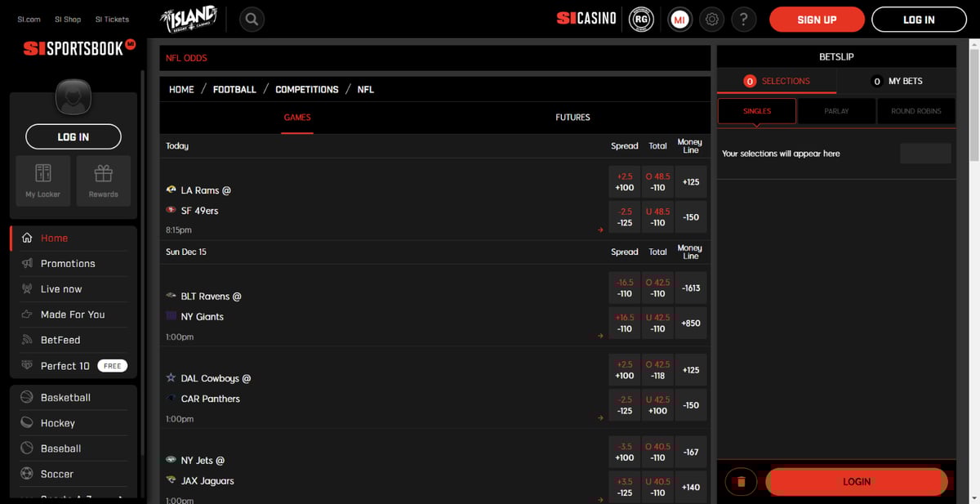
Task: Bet Ravens moneyline -1613
Action: pyautogui.click(x=691, y=288)
